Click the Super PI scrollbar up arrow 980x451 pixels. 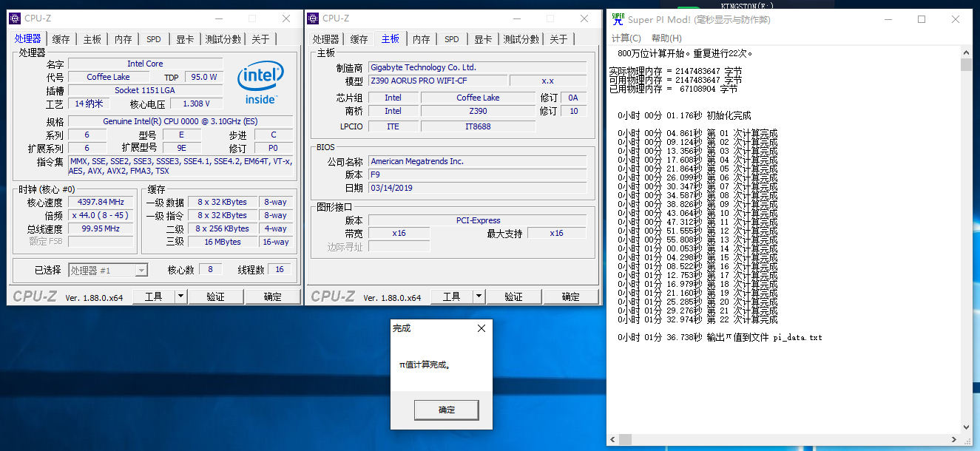966,51
